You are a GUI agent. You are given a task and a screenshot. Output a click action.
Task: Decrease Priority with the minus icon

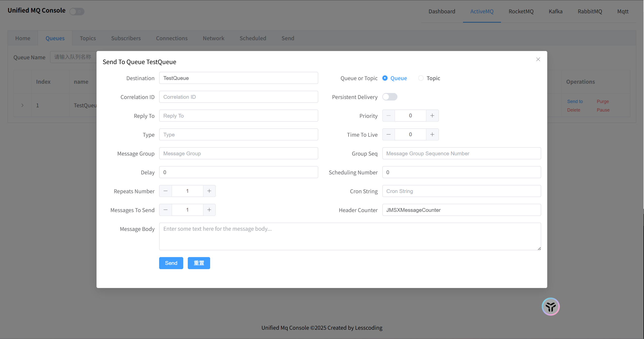click(x=389, y=116)
